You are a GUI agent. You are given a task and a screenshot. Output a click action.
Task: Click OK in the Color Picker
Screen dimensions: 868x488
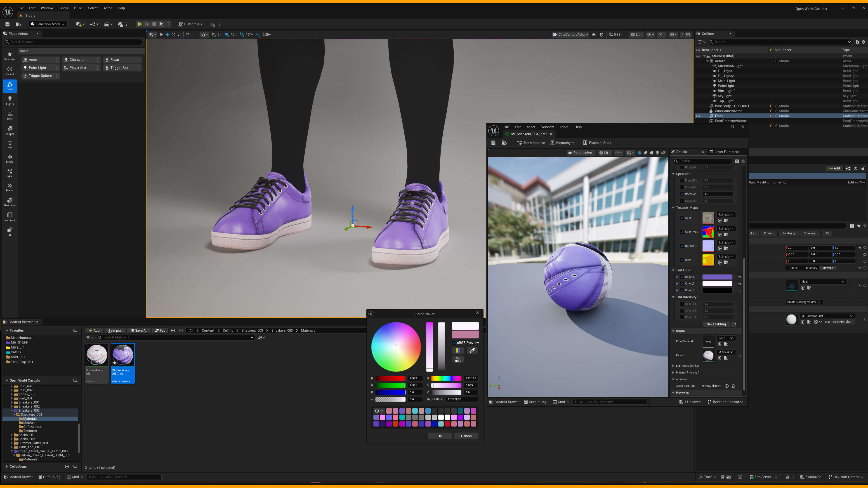(439, 436)
